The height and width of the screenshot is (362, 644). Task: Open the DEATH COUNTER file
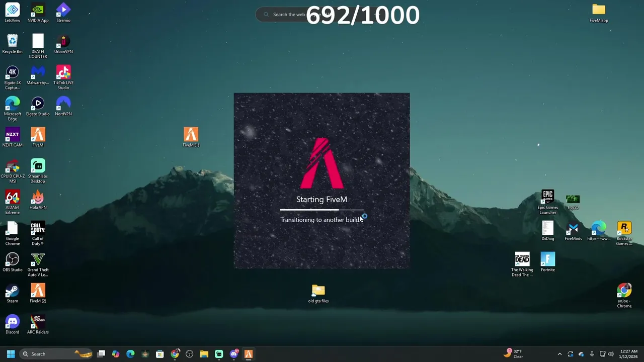pyautogui.click(x=38, y=46)
